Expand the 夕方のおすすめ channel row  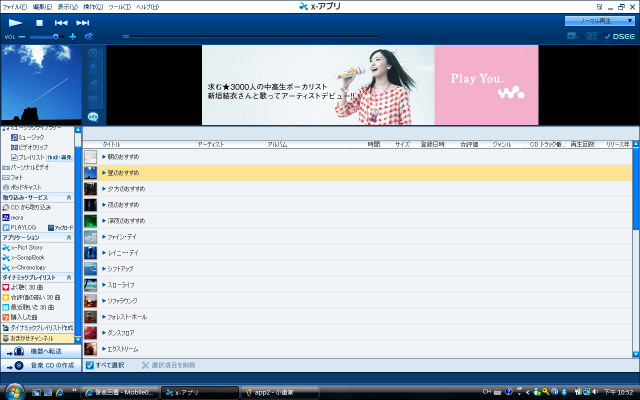(104, 189)
